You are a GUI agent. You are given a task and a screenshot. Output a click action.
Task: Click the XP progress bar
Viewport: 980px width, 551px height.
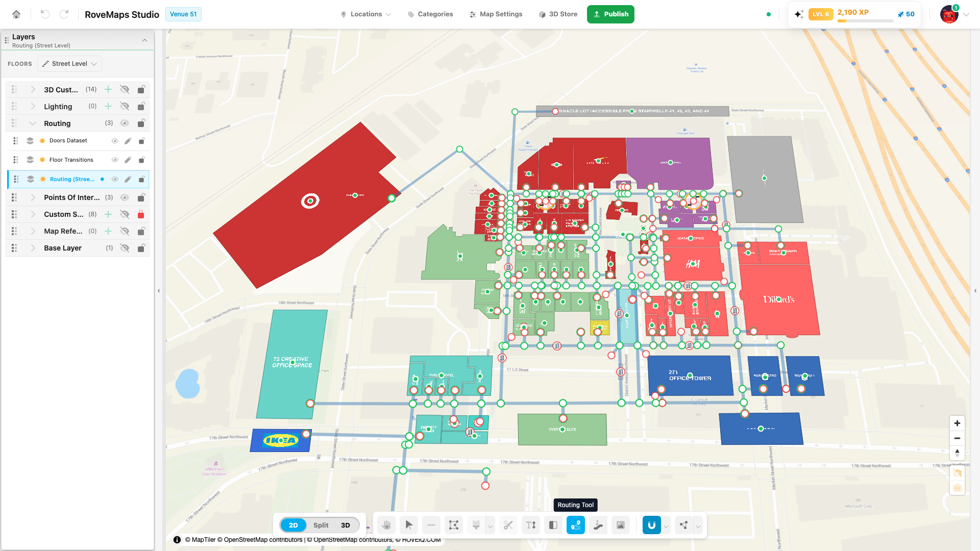coord(866,21)
